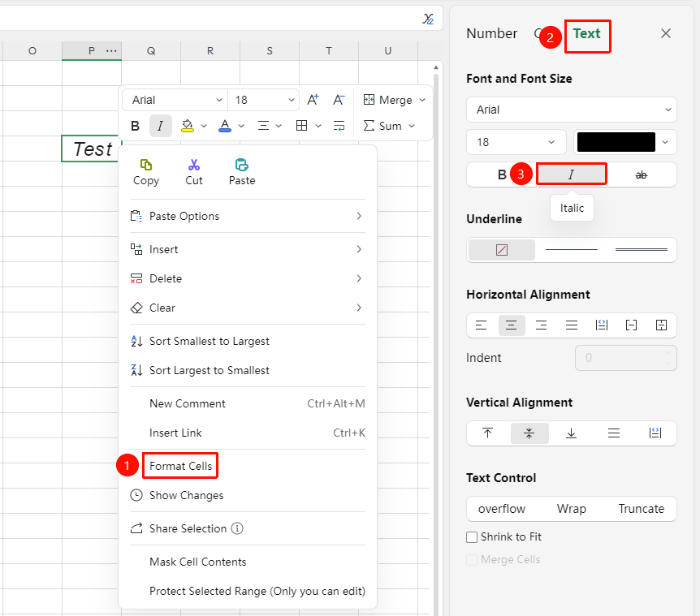Click the font color letter A icon
The width and height of the screenshot is (700, 616).
click(x=225, y=126)
